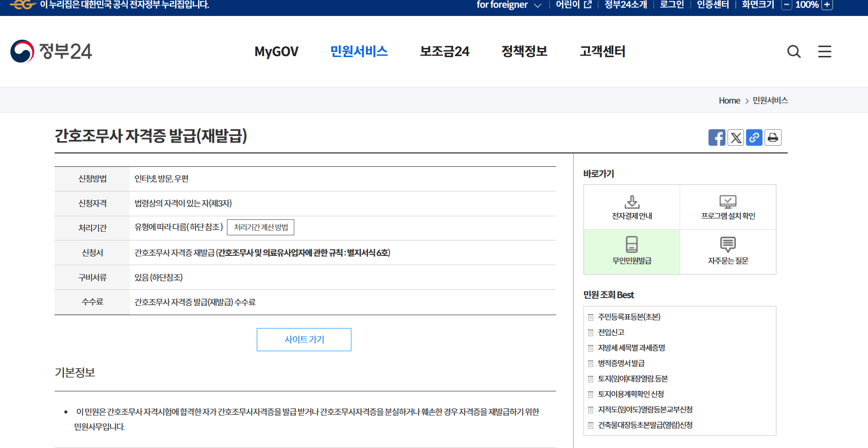Open 무인민원발급 shortcut

632,252
